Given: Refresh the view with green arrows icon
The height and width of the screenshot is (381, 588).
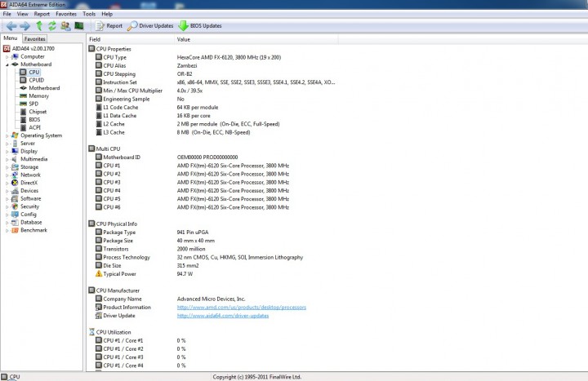Looking at the screenshot, I should pyautogui.click(x=52, y=26).
